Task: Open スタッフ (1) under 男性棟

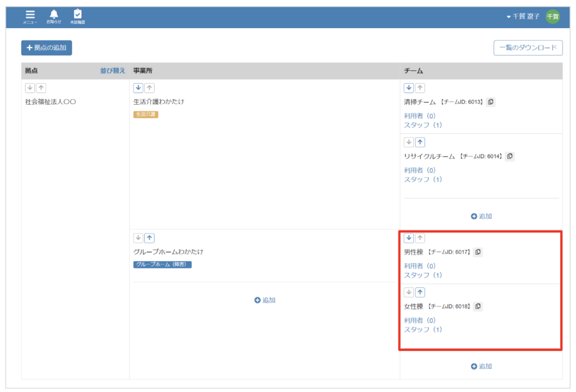Action: pos(423,275)
